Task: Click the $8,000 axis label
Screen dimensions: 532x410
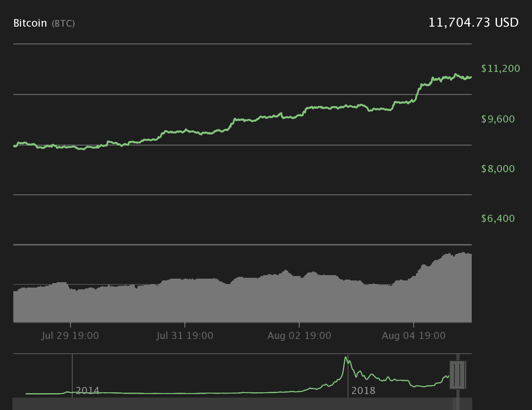Action: coord(499,169)
